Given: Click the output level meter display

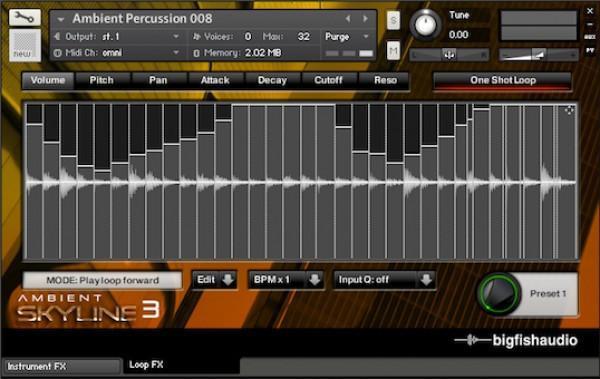Looking at the screenshot, I should coord(539,26).
